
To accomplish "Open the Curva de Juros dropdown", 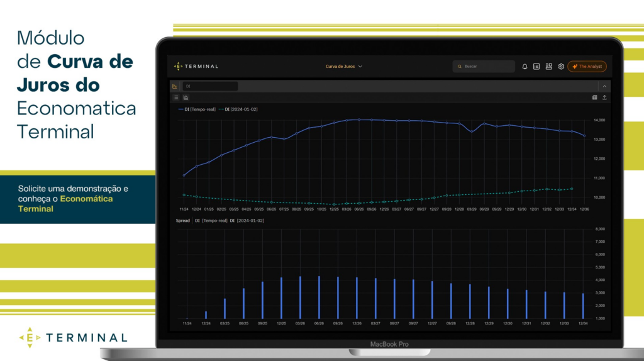I will point(344,67).
